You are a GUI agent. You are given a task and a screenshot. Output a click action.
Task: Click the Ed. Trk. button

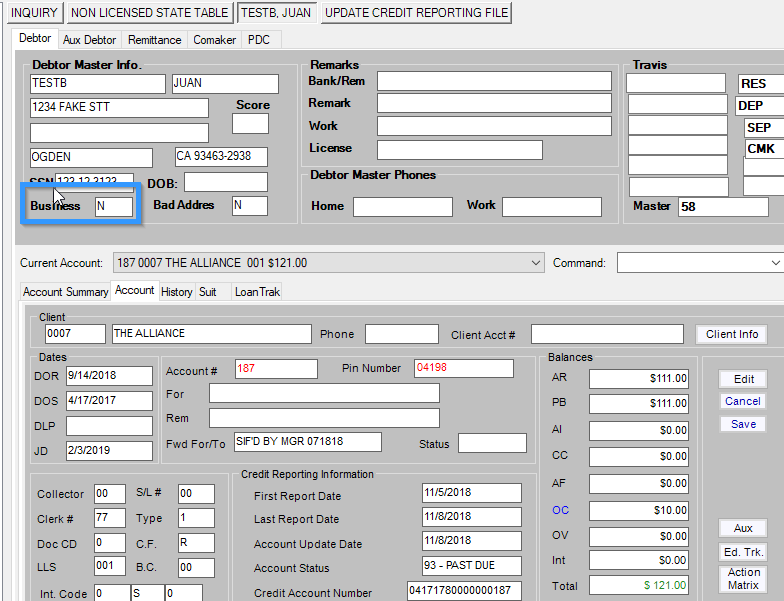click(743, 552)
